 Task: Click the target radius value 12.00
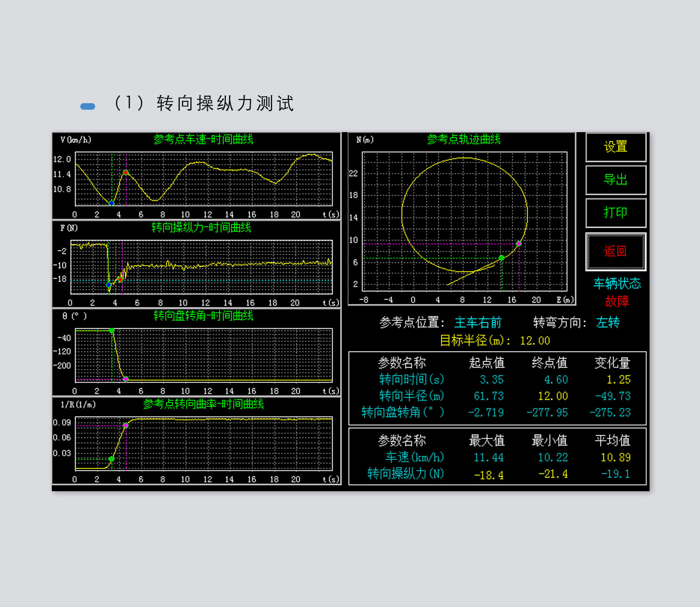click(x=535, y=341)
